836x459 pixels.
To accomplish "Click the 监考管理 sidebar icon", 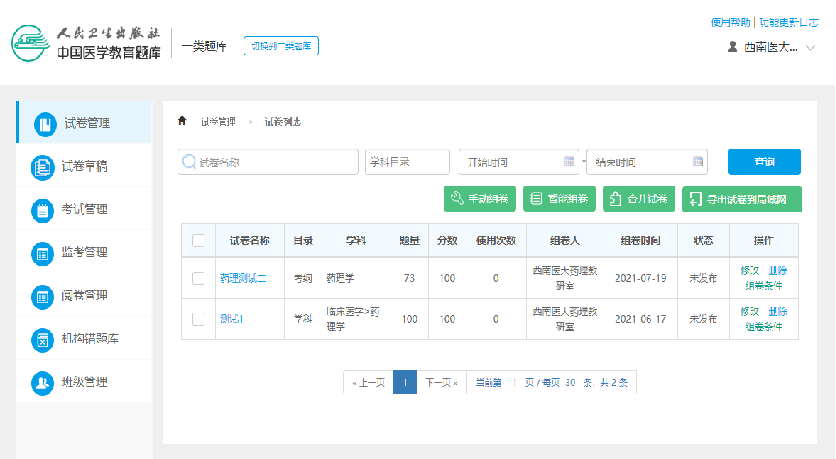I will pos(43,253).
